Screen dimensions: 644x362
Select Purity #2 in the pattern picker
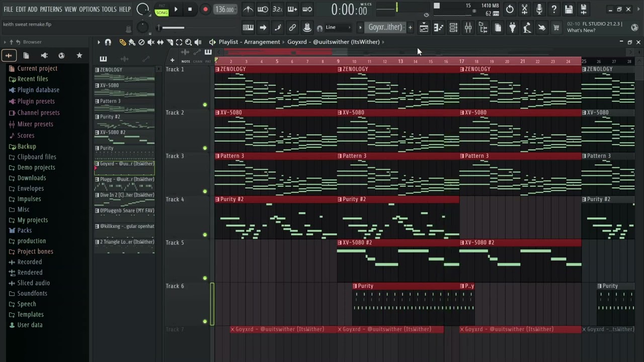pos(124,121)
